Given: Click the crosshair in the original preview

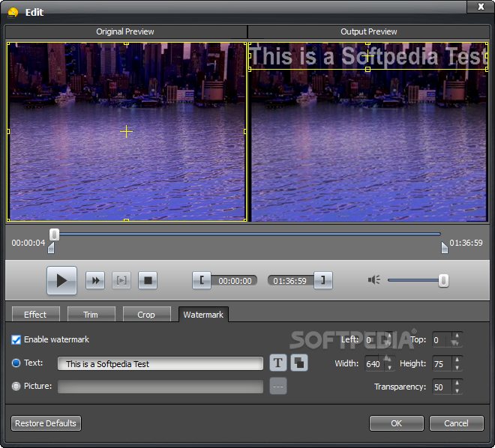Looking at the screenshot, I should [x=126, y=131].
